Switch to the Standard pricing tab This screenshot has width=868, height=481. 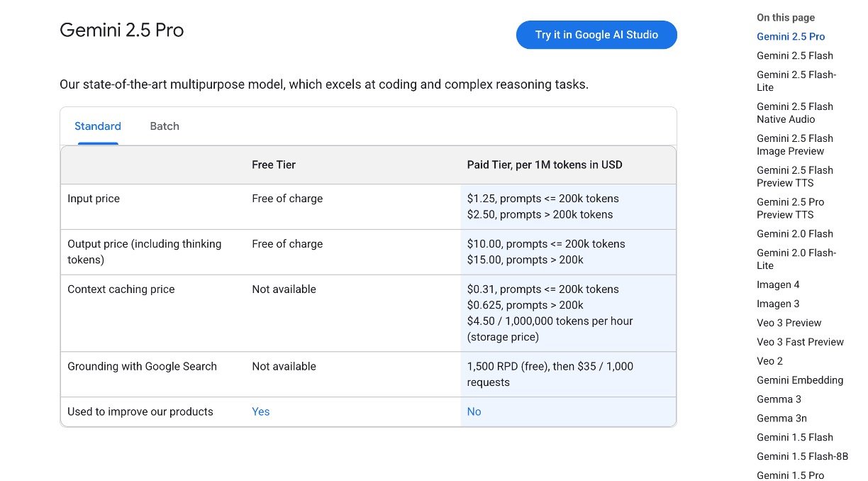point(98,126)
